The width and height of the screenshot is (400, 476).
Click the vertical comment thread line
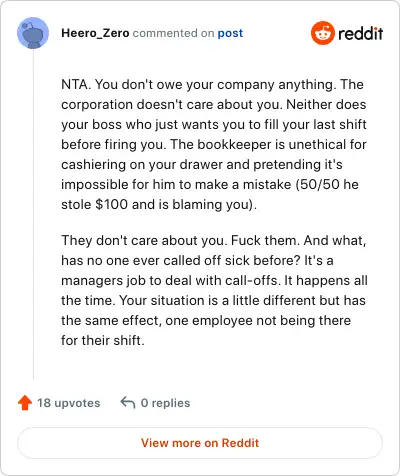coord(33,214)
